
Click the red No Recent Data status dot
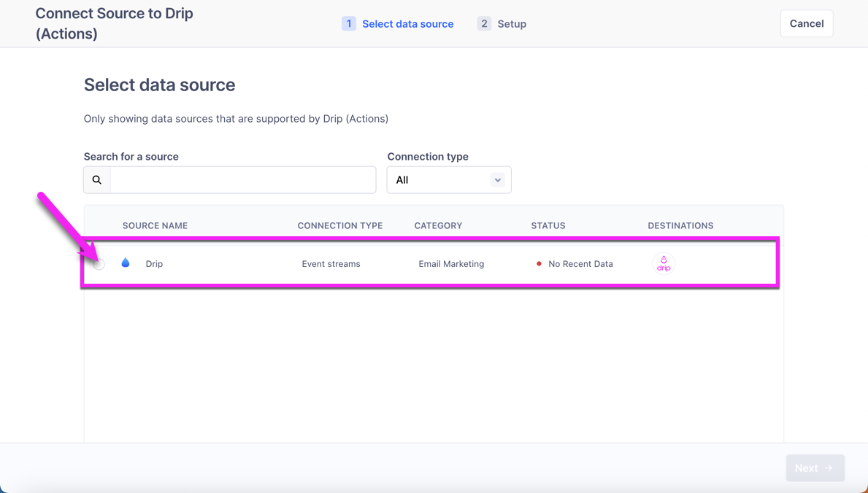pyautogui.click(x=539, y=264)
